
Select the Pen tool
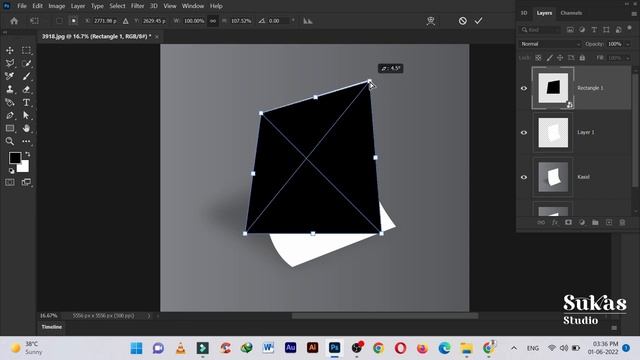click(x=10, y=116)
